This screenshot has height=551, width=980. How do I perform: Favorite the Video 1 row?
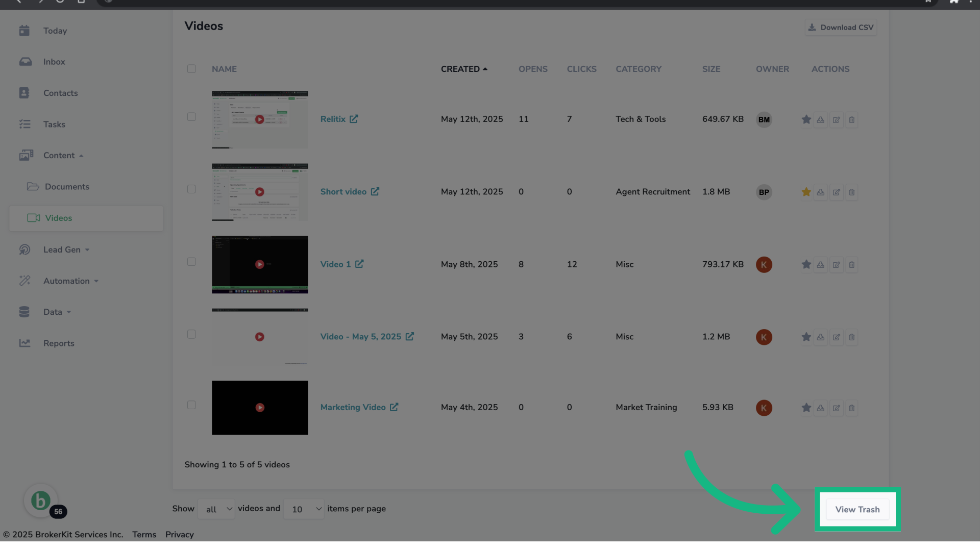click(806, 264)
